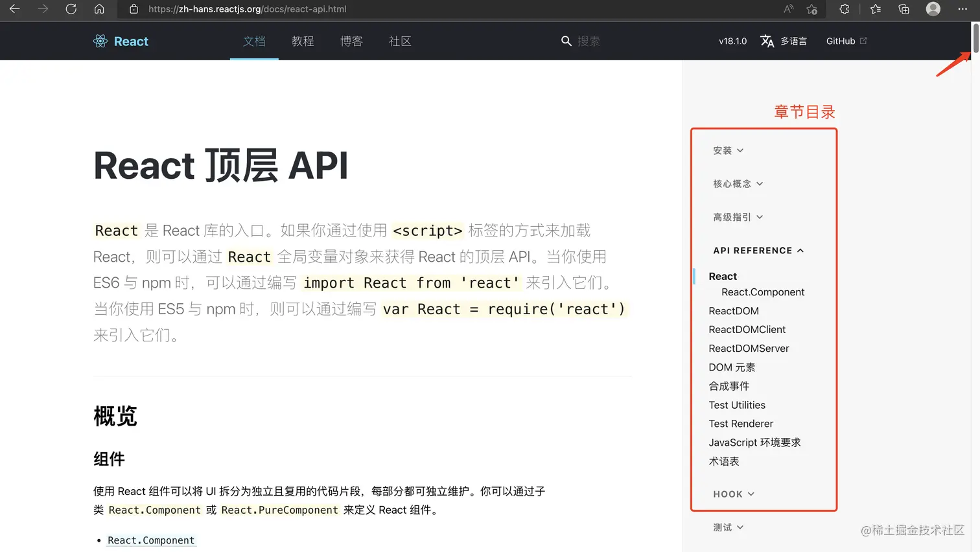980x552 pixels.
Task: Click the read aloud icon
Action: (788, 9)
